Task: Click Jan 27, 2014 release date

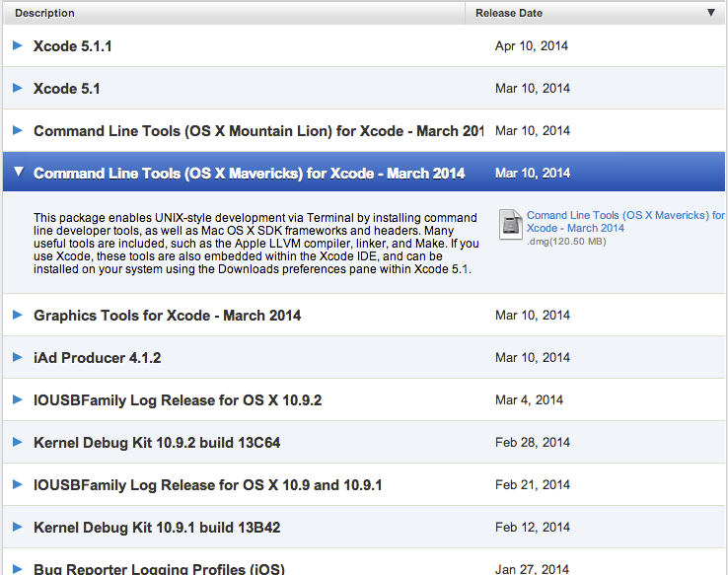Action: (x=532, y=569)
